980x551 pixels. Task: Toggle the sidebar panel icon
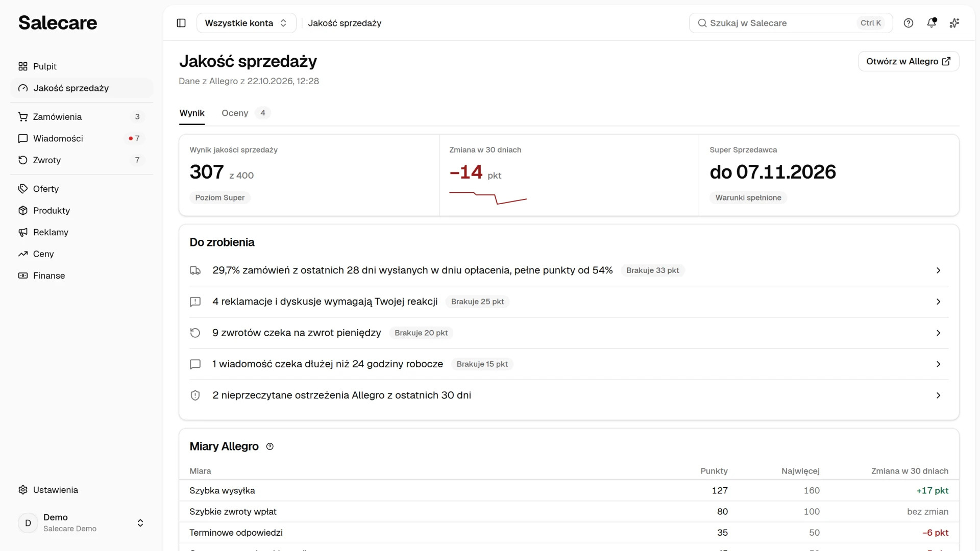tap(181, 23)
